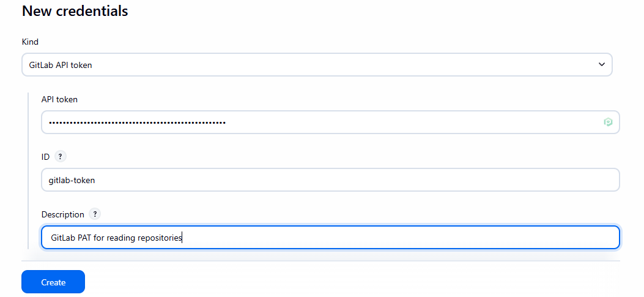Viewport: 644px width, 297px height.
Task: Click the "Kind" field label
Action: click(x=30, y=42)
